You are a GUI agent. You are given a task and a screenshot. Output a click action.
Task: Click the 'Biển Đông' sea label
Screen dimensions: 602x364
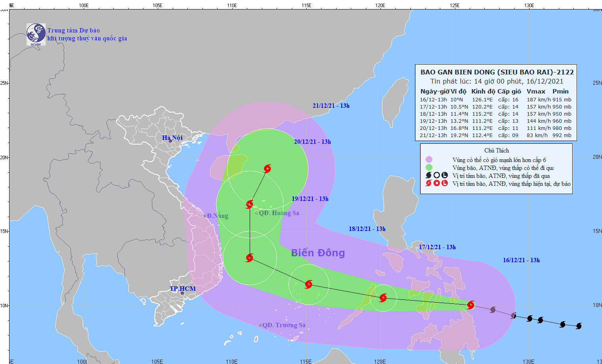coord(318,253)
